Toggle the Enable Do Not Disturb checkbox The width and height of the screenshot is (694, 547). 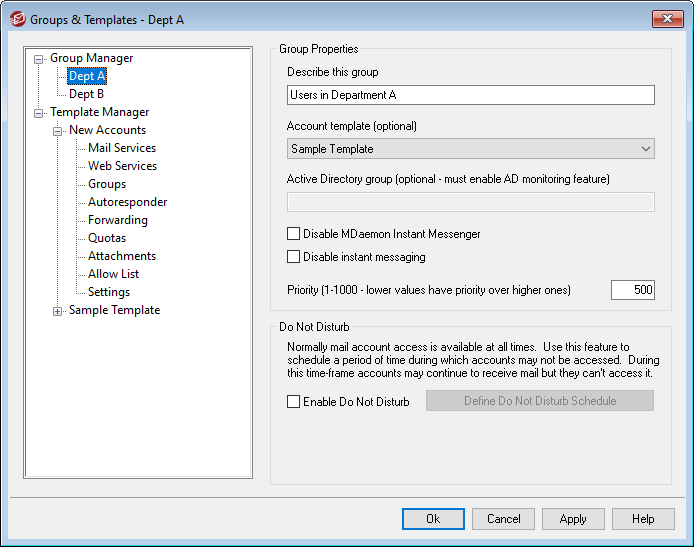(294, 402)
